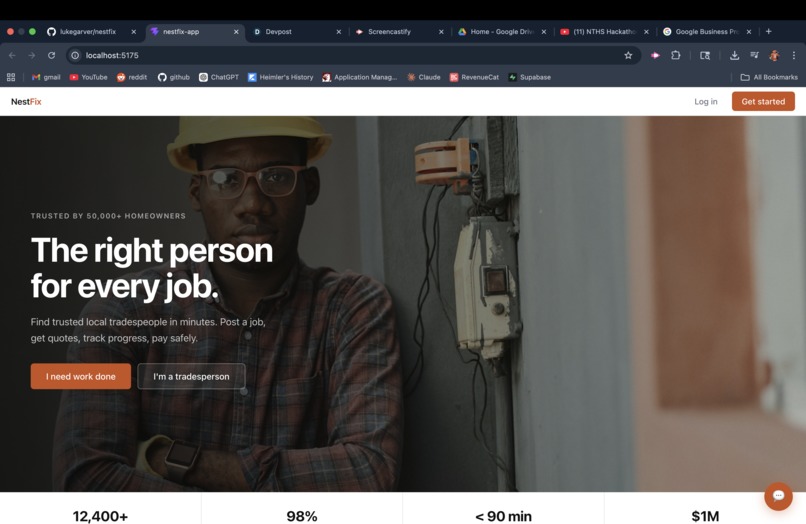The image size is (806, 524).
Task: Click the NestFix logo
Action: click(26, 102)
